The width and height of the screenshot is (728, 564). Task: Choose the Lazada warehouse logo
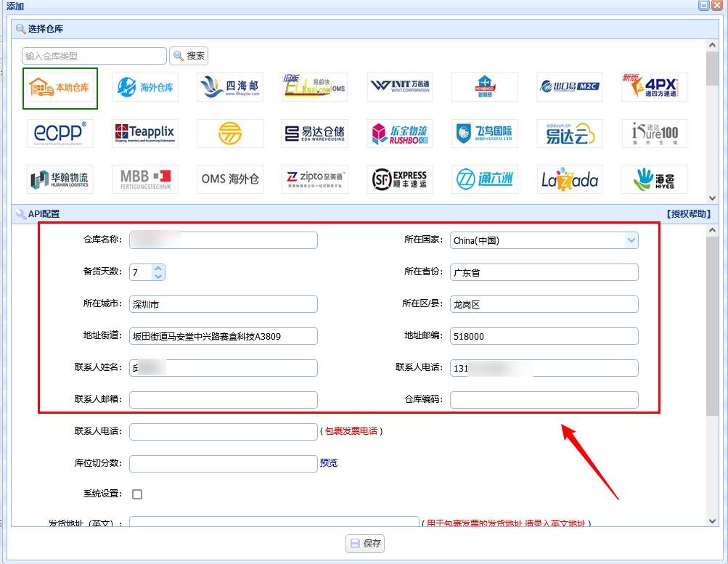(x=570, y=179)
